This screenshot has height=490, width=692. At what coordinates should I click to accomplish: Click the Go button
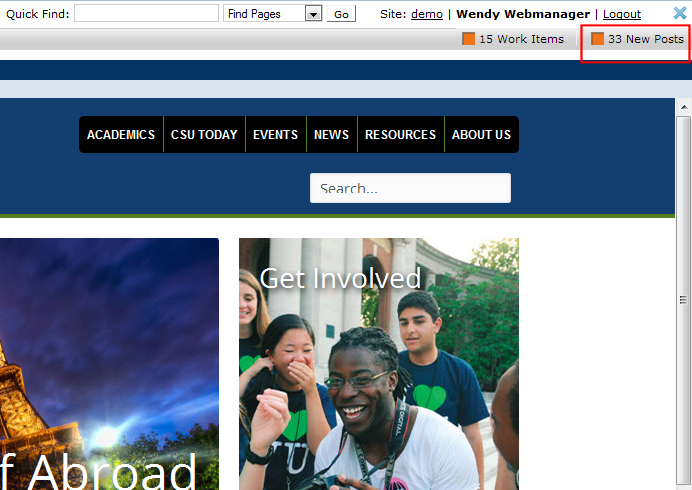click(341, 14)
